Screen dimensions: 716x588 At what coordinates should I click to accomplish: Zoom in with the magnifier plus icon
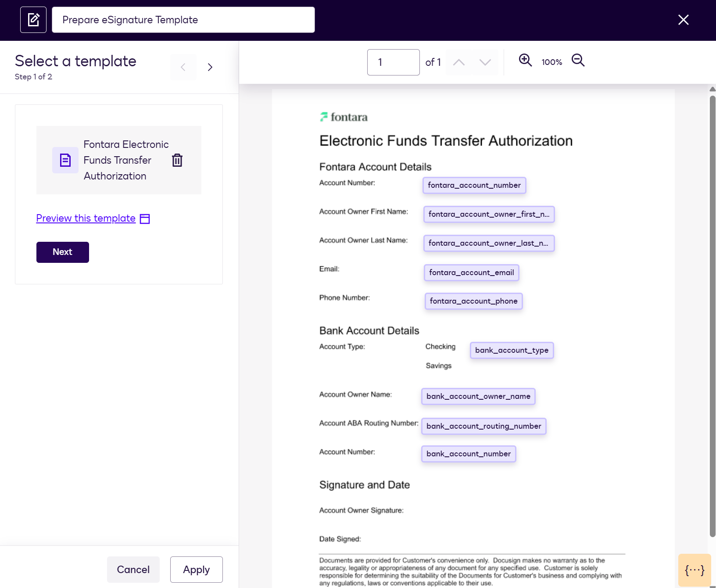(525, 60)
